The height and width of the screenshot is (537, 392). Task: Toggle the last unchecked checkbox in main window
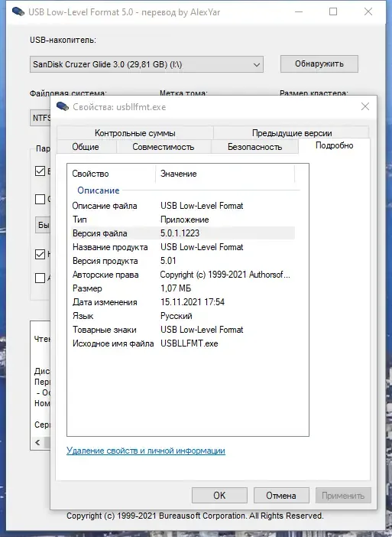(x=40, y=278)
